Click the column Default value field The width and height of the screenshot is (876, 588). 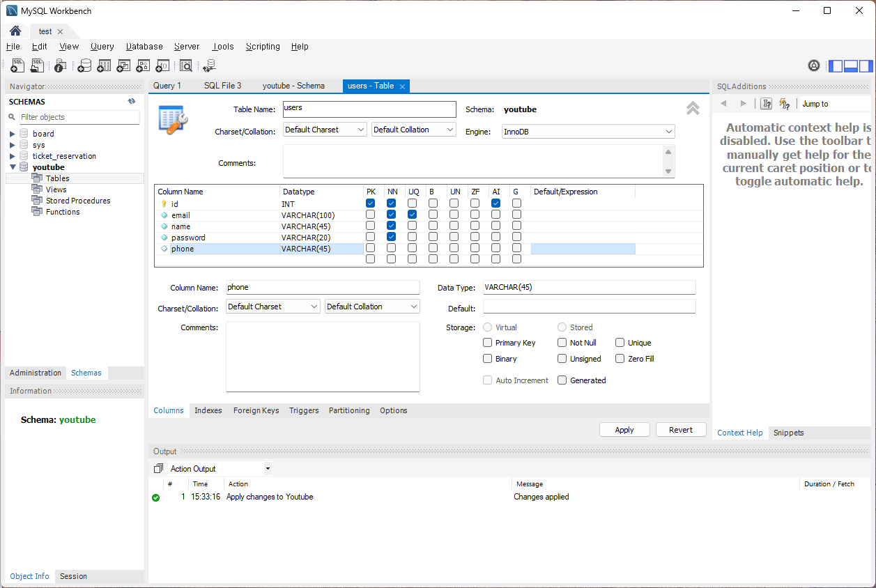tap(589, 307)
